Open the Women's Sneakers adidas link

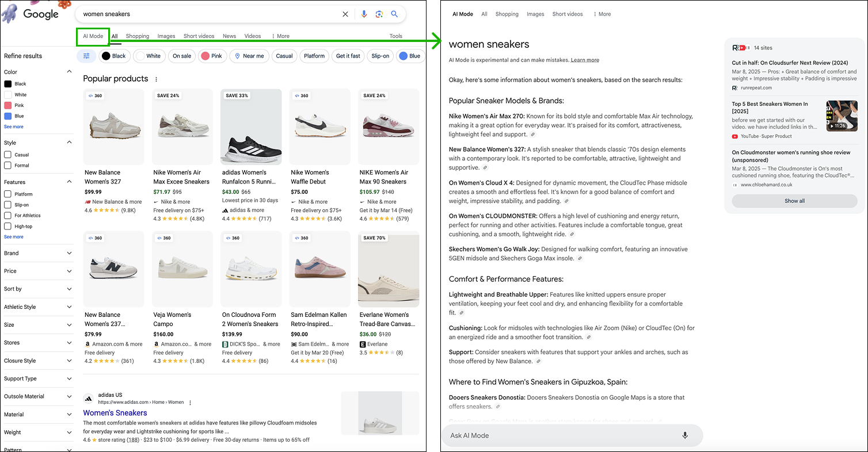click(115, 413)
